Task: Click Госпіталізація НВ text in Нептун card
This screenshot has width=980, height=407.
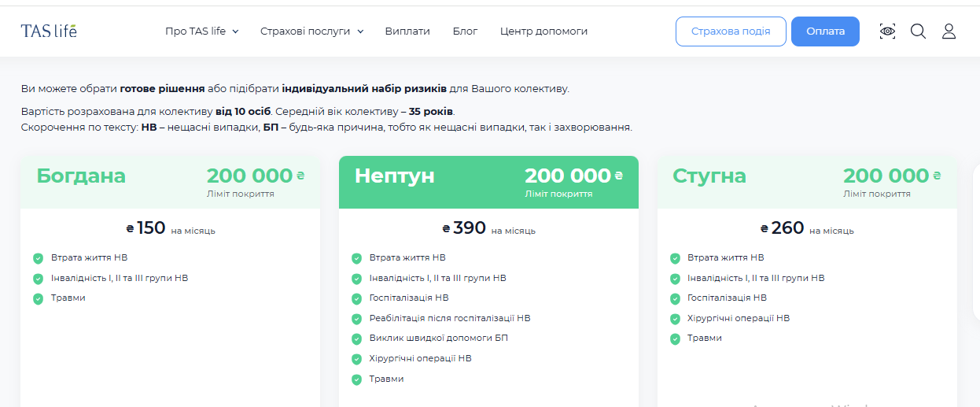Action: tap(409, 298)
